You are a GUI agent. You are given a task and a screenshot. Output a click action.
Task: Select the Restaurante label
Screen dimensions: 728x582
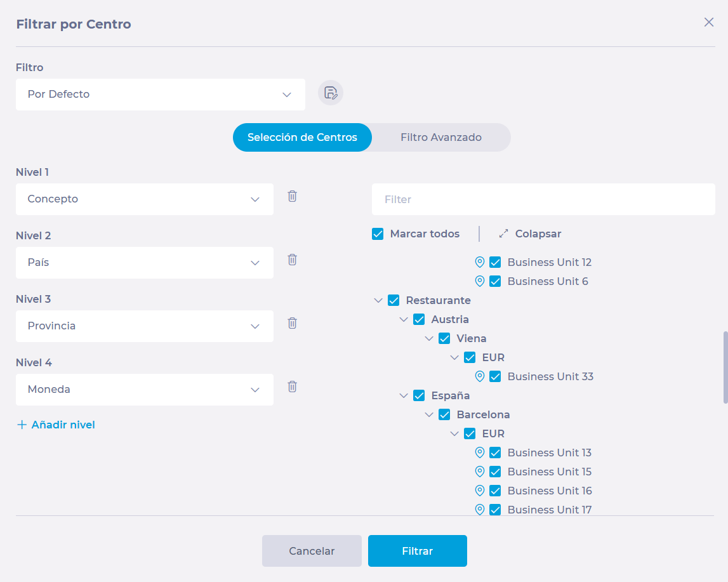pos(439,300)
